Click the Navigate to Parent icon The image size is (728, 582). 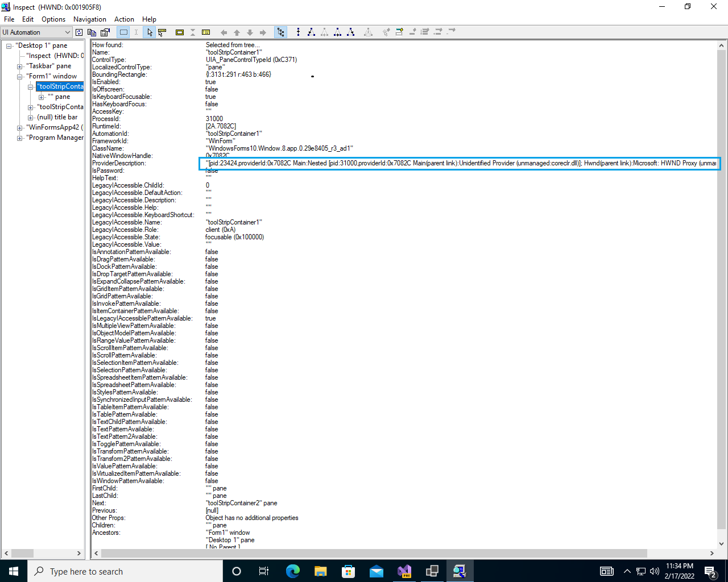point(298,32)
